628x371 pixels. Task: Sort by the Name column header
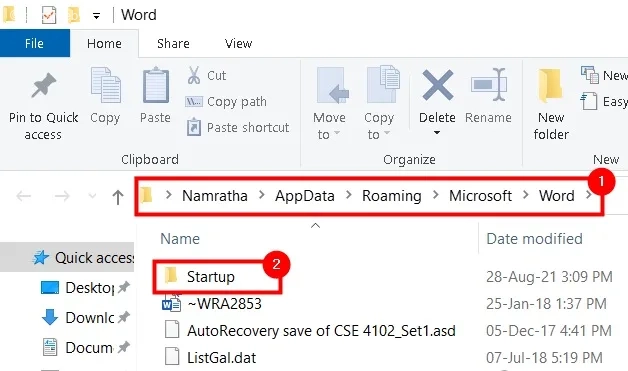click(x=180, y=239)
